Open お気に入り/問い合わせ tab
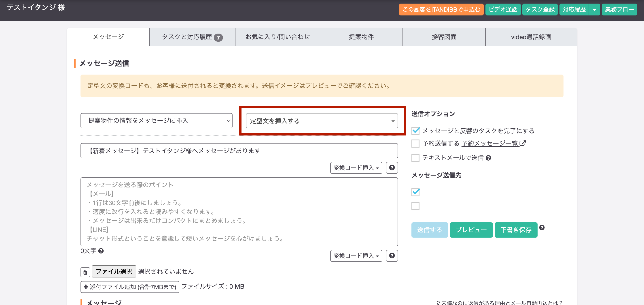The width and height of the screenshot is (644, 305). pos(278,37)
